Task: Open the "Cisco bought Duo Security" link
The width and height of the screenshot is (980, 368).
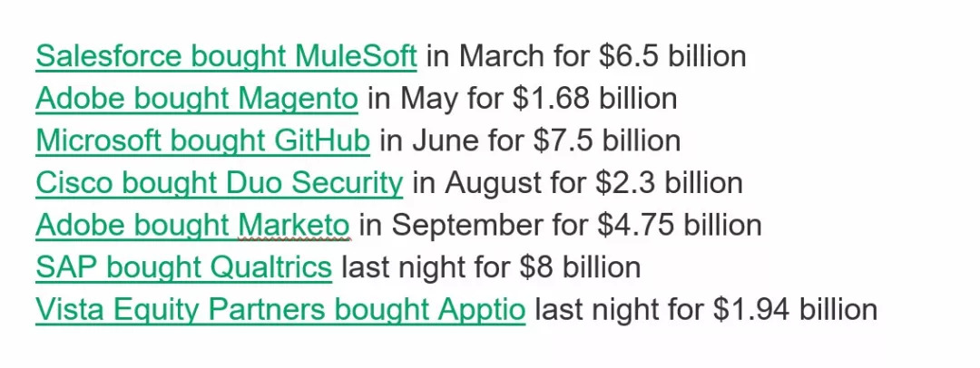Action: pos(219,183)
